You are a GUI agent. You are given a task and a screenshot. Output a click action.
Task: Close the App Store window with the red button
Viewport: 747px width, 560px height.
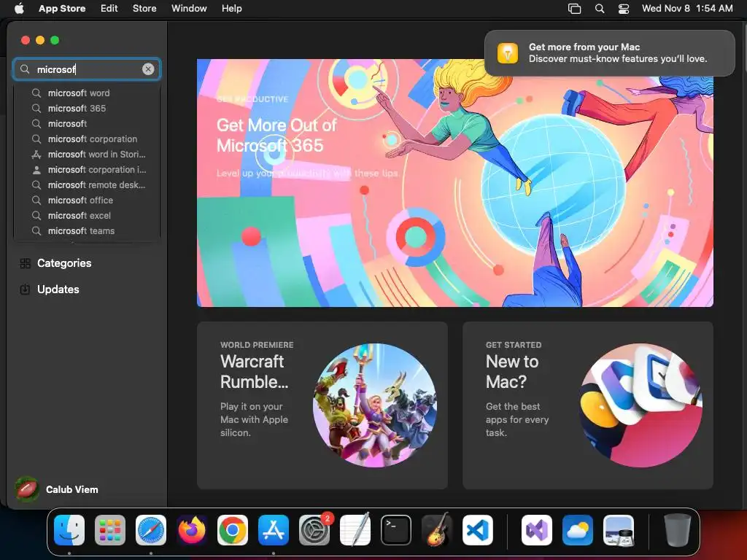coord(26,41)
